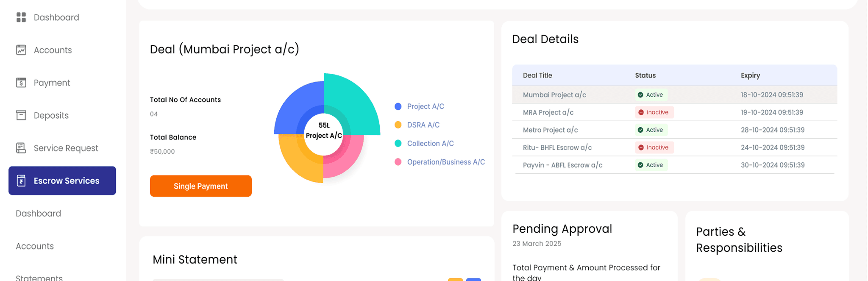The image size is (868, 281).
Task: Click green check icon in Mumbai Project row
Action: pos(640,95)
